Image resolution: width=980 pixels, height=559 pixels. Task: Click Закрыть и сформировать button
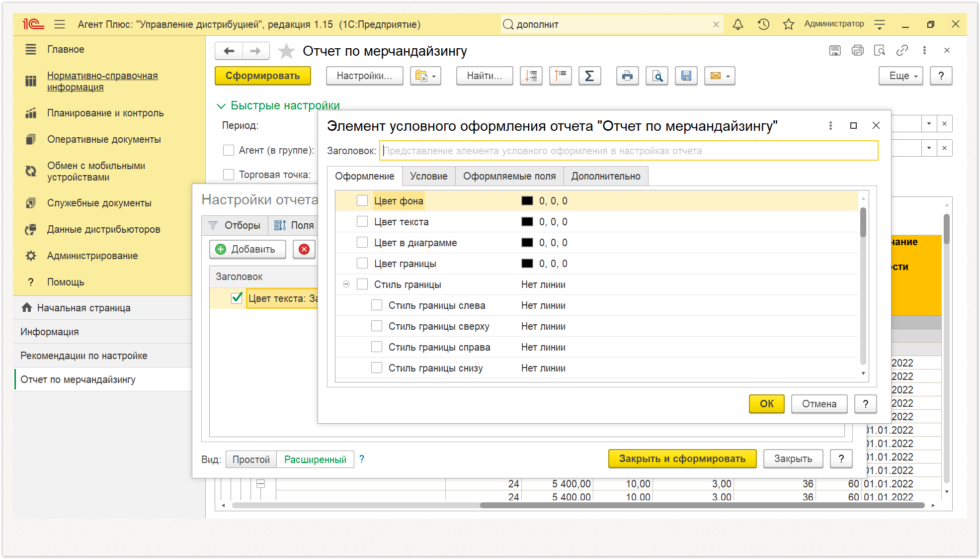point(682,459)
